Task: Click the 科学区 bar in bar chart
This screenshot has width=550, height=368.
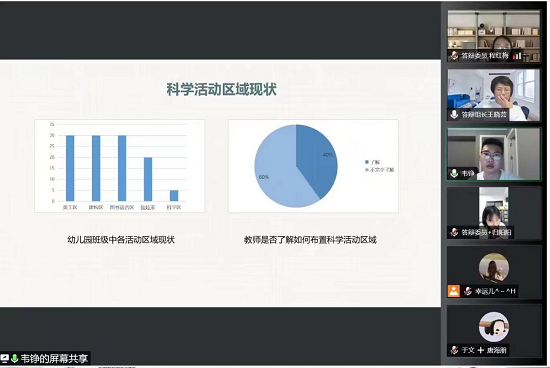Action: pyautogui.click(x=174, y=195)
